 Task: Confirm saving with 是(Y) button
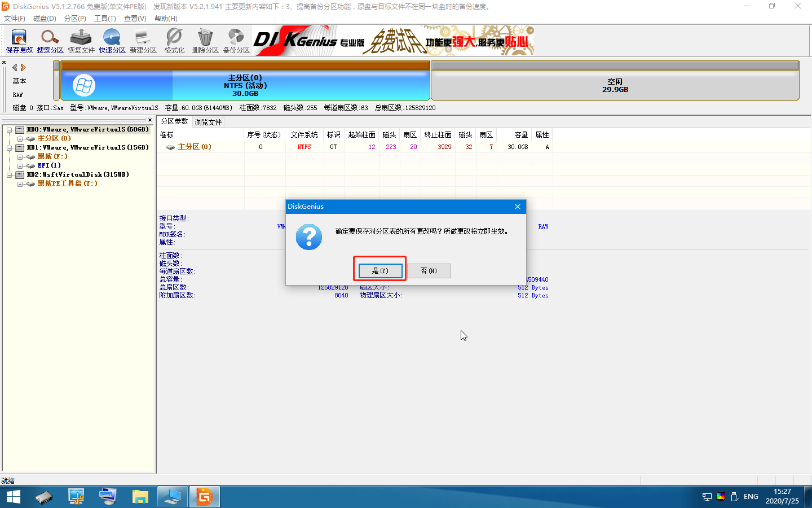click(381, 271)
